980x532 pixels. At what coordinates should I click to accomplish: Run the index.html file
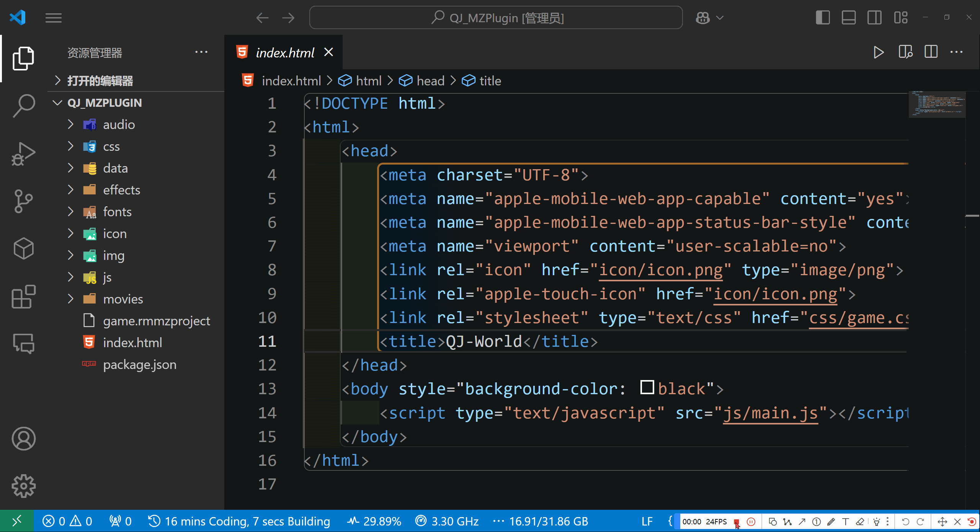[879, 52]
